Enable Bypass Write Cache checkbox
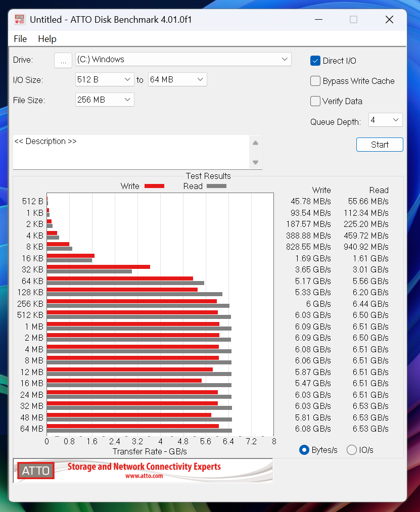 (315, 81)
